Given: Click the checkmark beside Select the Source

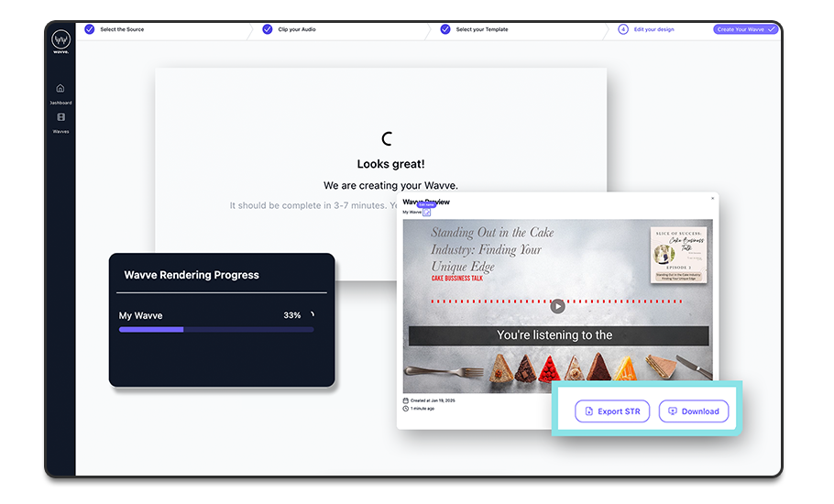Looking at the screenshot, I should (90, 29).
